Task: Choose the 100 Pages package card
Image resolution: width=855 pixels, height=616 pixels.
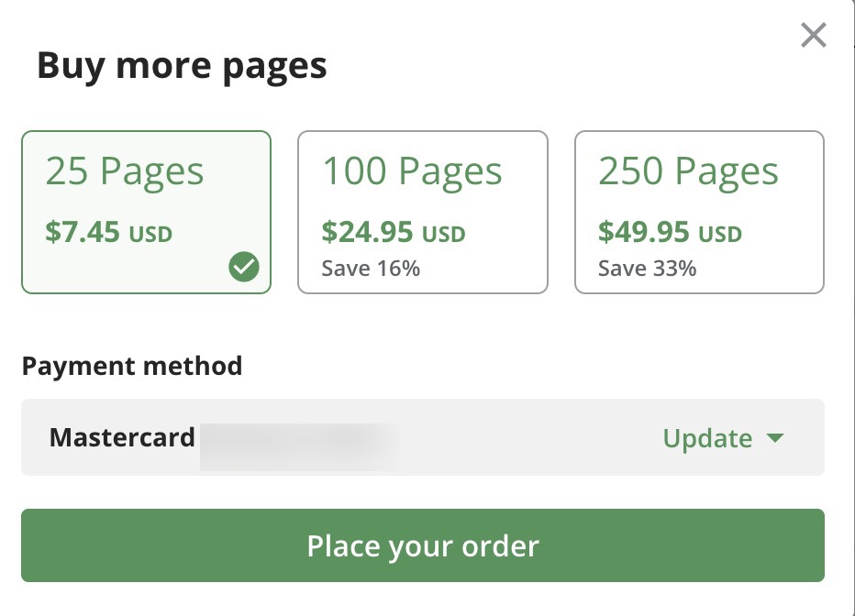Action: (422, 212)
